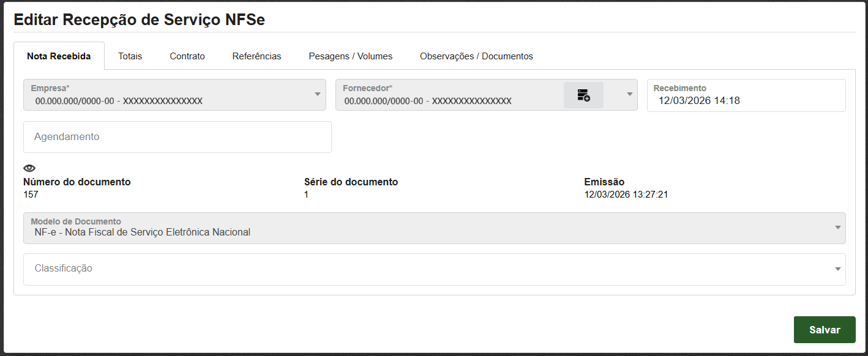Expand the Modelo de Documento dropdown arrow

click(837, 228)
